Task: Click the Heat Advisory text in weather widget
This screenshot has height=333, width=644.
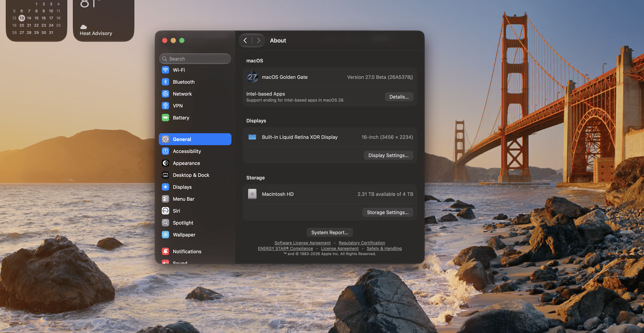Action: 96,33
